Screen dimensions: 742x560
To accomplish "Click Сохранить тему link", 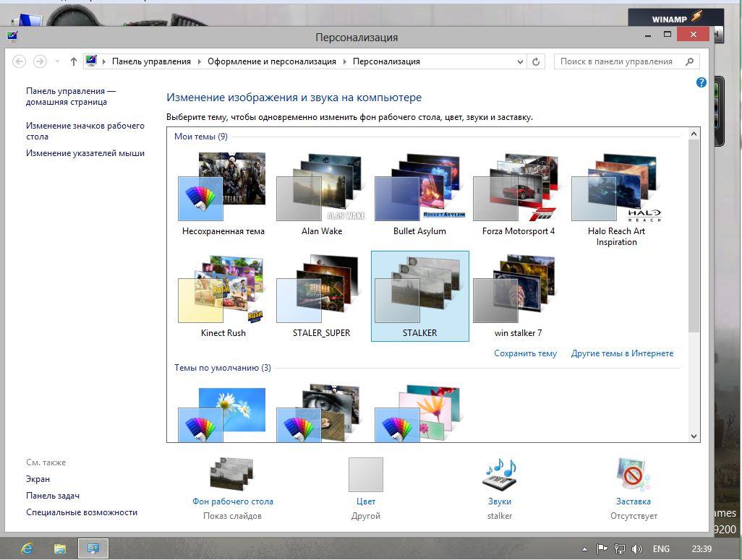I will tap(525, 353).
